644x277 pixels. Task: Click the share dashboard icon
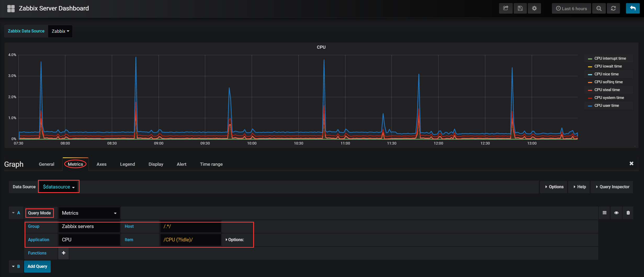(506, 8)
